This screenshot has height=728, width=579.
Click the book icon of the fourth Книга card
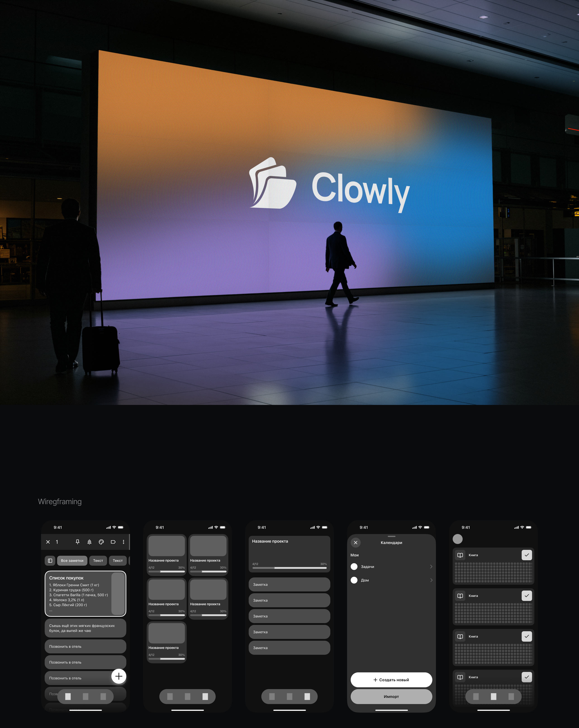(460, 677)
